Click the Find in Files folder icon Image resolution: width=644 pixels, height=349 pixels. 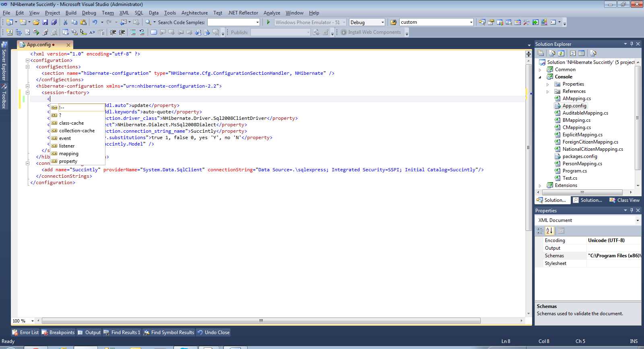click(x=393, y=22)
